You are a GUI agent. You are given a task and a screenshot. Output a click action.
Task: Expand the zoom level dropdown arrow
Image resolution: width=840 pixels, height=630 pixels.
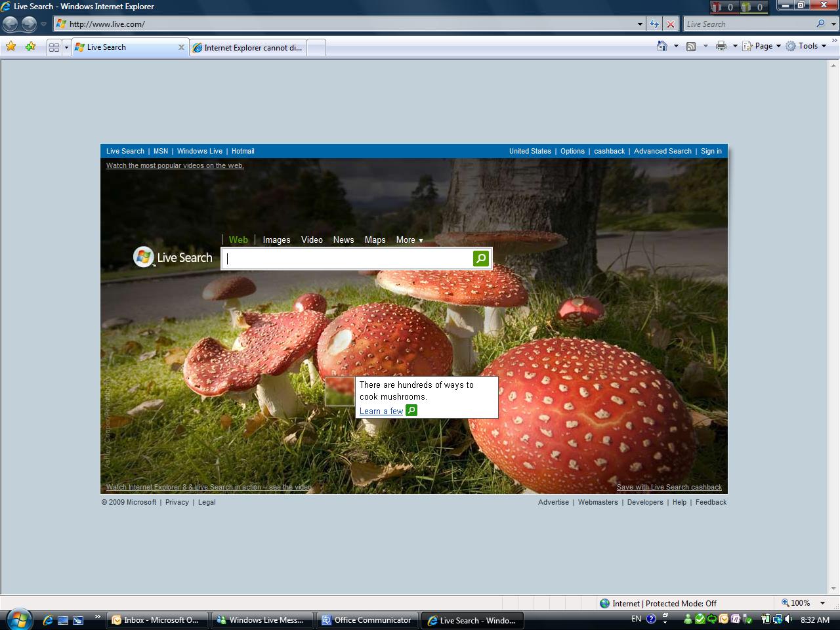click(822, 603)
